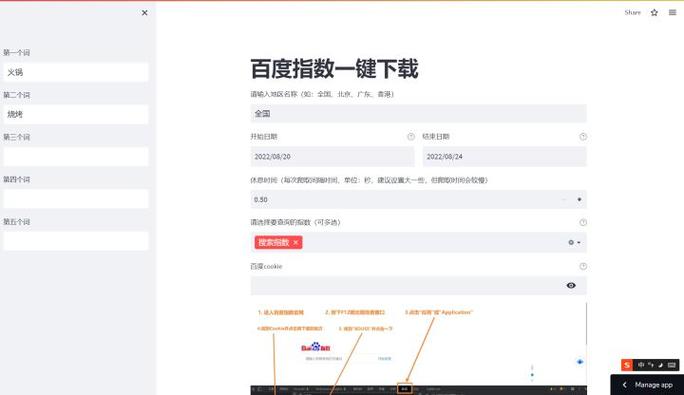This screenshot has width=684, height=395.
Task: Click the Manage app button
Action: point(648,385)
